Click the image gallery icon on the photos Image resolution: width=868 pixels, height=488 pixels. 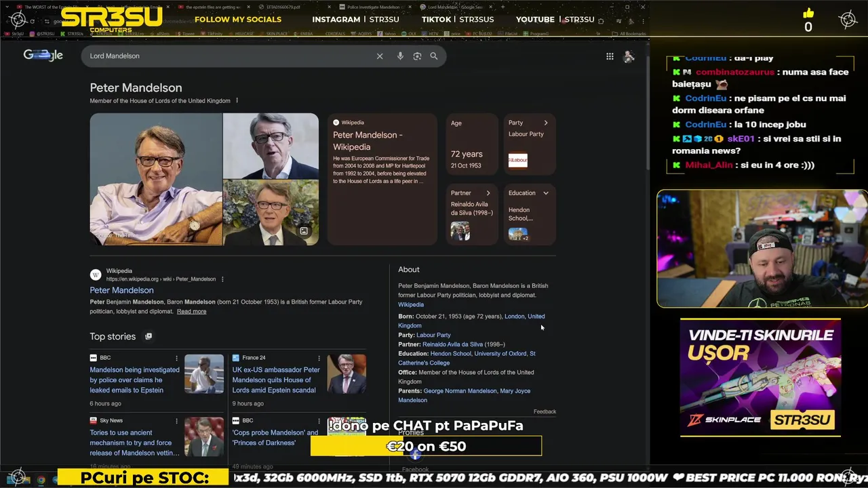pos(304,231)
